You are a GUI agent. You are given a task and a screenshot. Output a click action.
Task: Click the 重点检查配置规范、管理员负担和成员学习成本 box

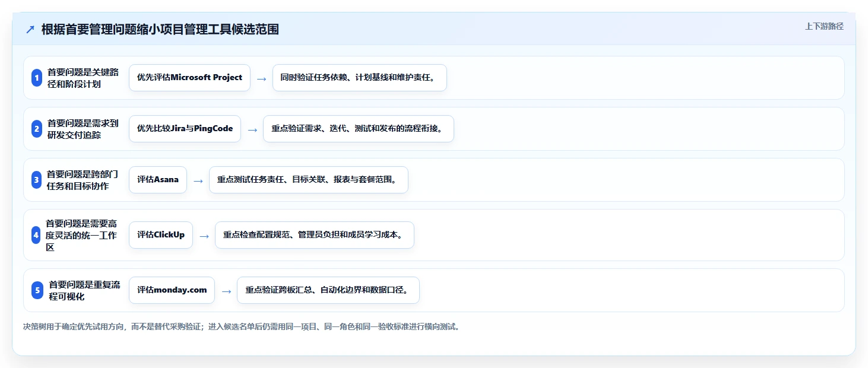click(x=315, y=235)
